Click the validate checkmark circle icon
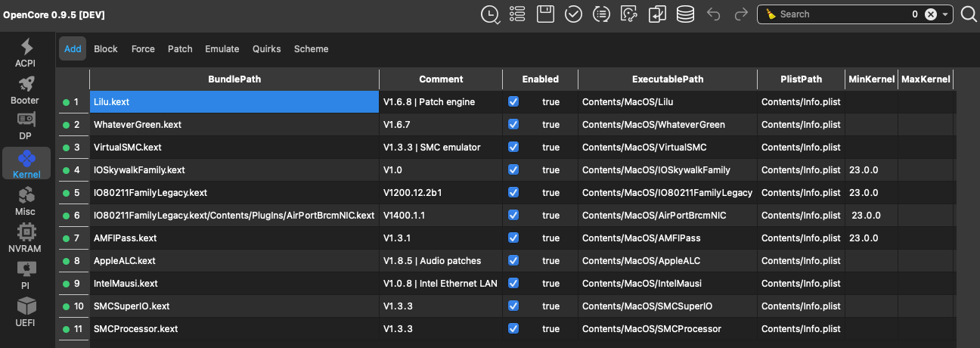This screenshot has height=348, width=980. pos(573,14)
